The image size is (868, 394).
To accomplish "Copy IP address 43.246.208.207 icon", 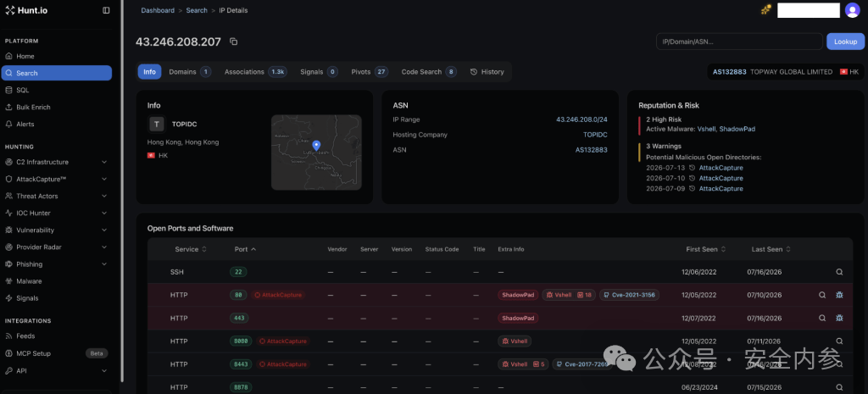I will click(x=234, y=42).
